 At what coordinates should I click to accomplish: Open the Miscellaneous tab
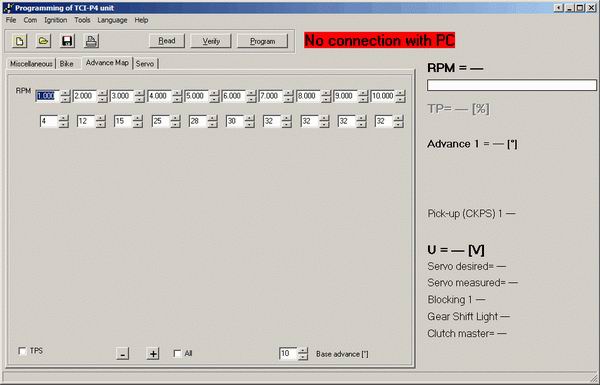click(x=31, y=64)
